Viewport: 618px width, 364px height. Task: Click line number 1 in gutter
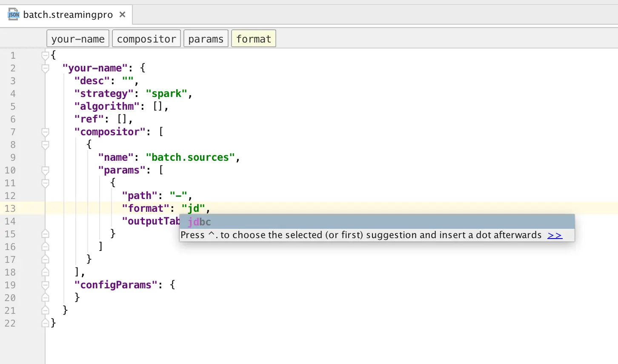click(13, 55)
